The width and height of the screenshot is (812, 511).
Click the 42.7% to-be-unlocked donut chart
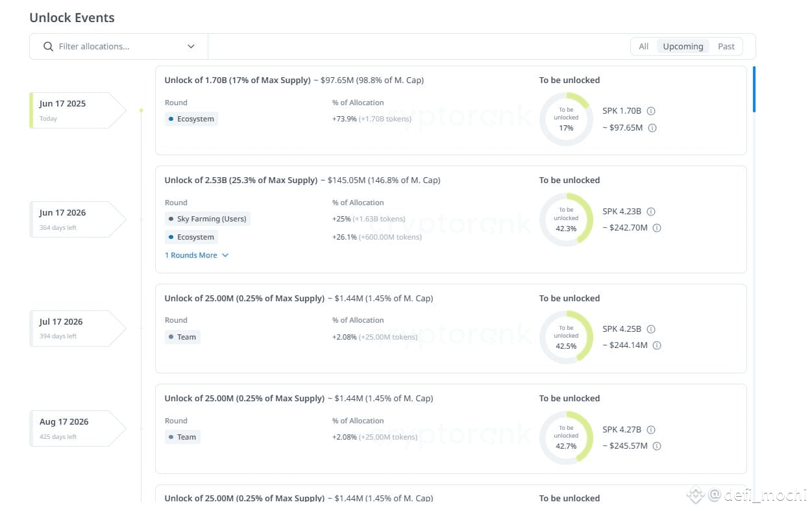[x=566, y=437]
